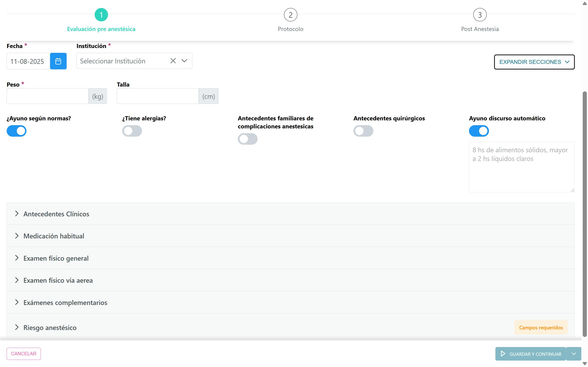Screen dimensions: 588x367
Task: Toggle Ayuno discurso automático off
Action: 479,131
